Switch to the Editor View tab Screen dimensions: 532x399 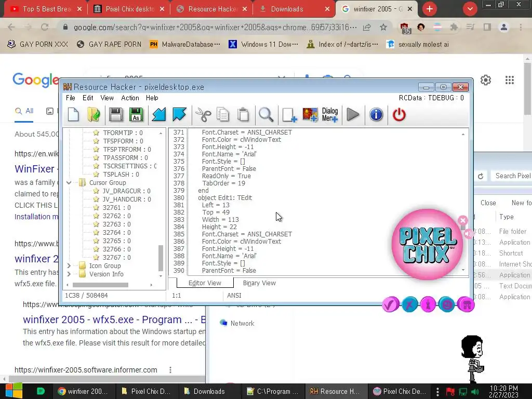205,283
